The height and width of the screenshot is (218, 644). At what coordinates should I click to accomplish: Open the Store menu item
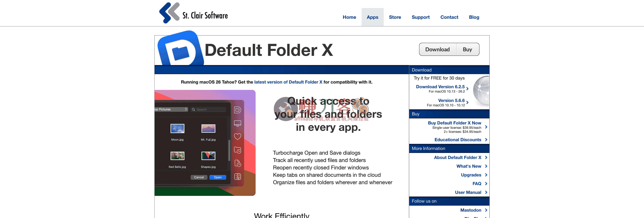click(x=395, y=17)
